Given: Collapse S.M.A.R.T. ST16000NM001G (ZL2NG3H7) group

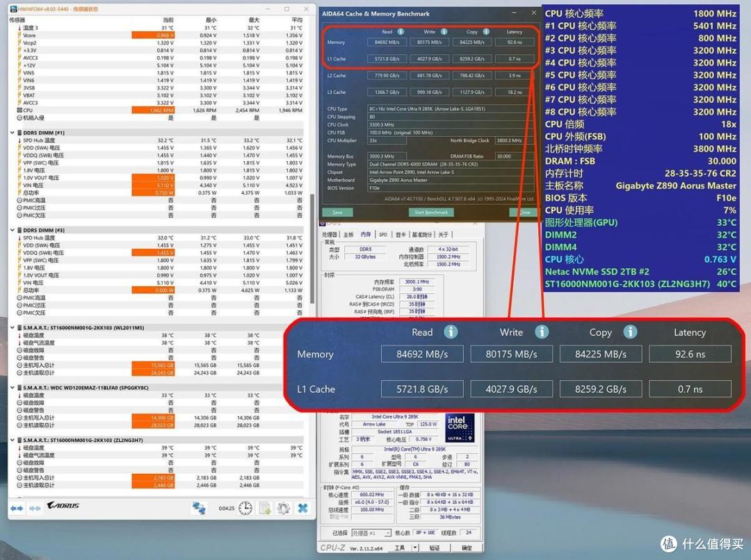Looking at the screenshot, I should (x=13, y=440).
